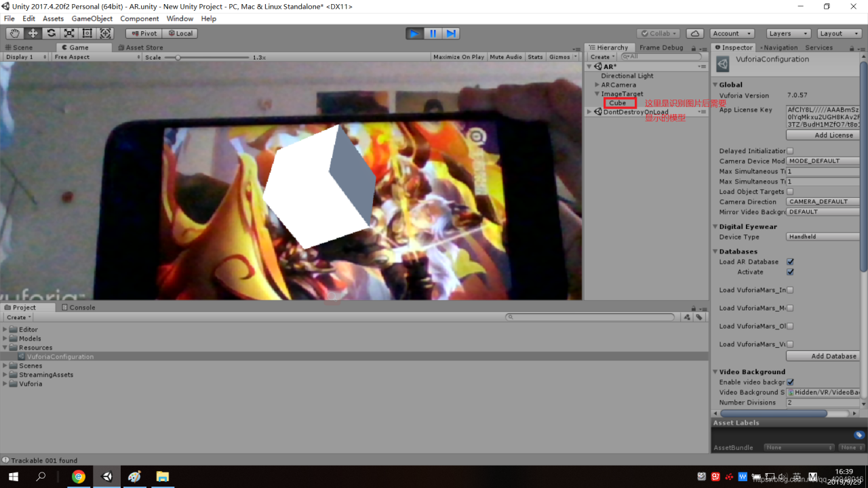Uncheck the Load AR Database checkbox
The height and width of the screenshot is (488, 868).
tap(790, 262)
